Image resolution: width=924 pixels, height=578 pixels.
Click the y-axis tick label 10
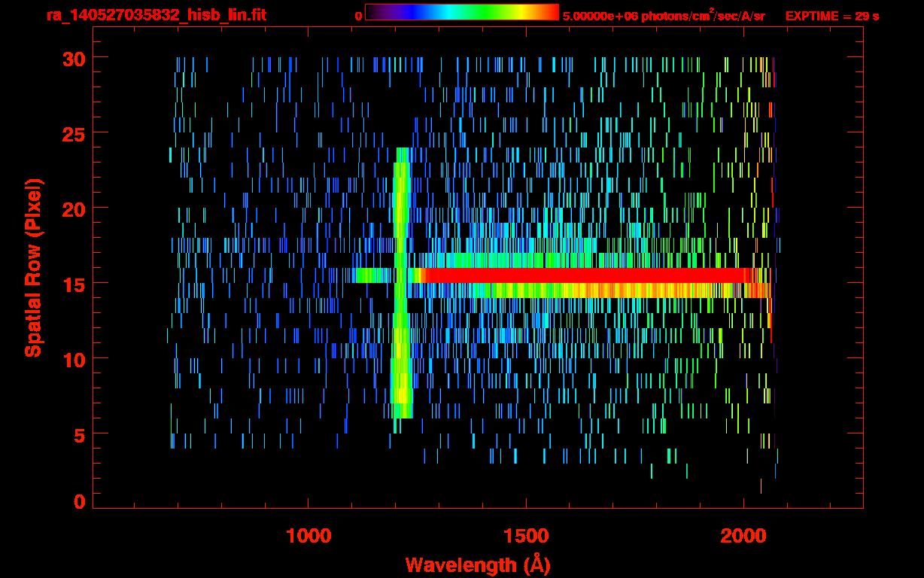pos(73,359)
